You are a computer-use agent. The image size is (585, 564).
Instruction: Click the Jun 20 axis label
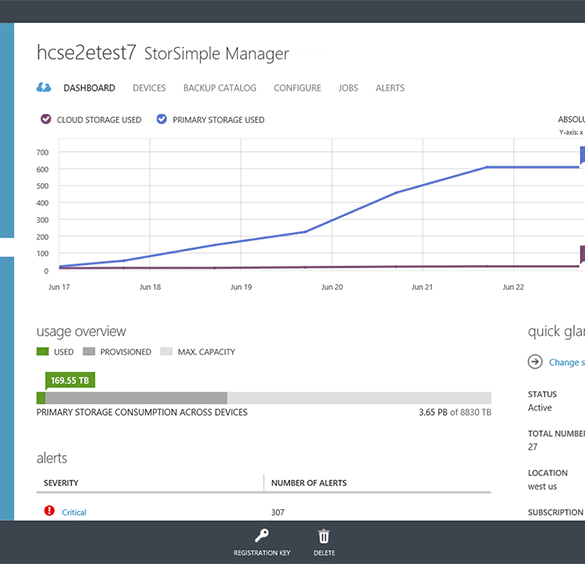[332, 287]
